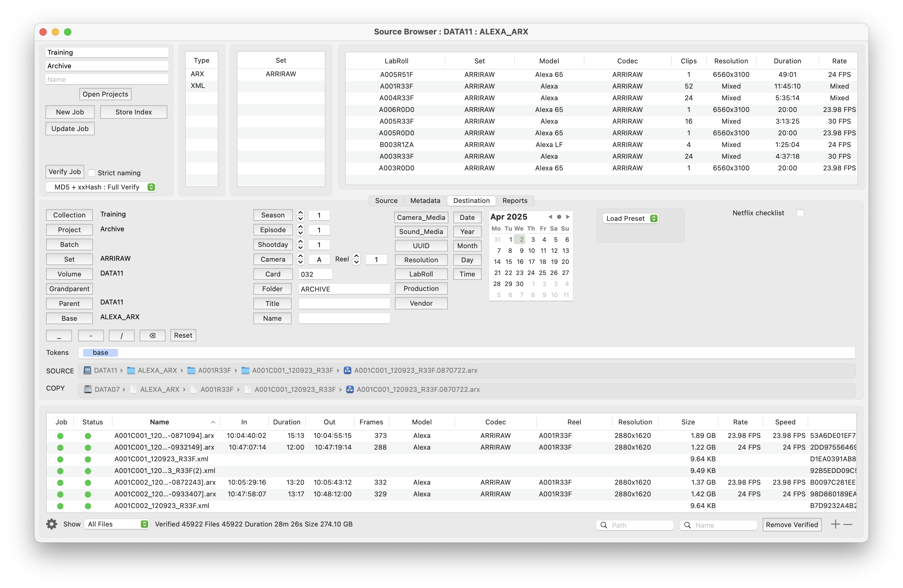
Task: Click the Path search magnifier icon
Action: click(604, 525)
